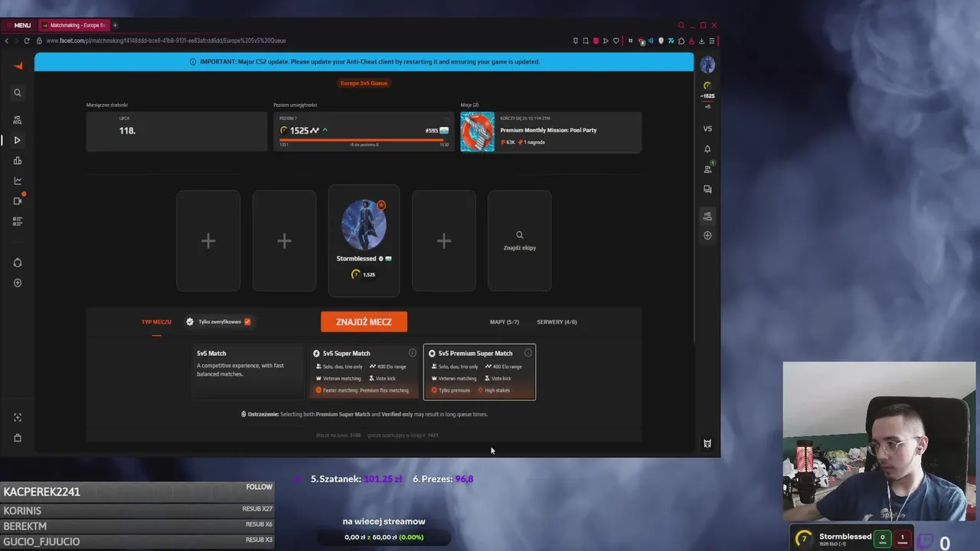Click the browser downloads icon
Image resolution: width=980 pixels, height=551 pixels.
coord(701,41)
